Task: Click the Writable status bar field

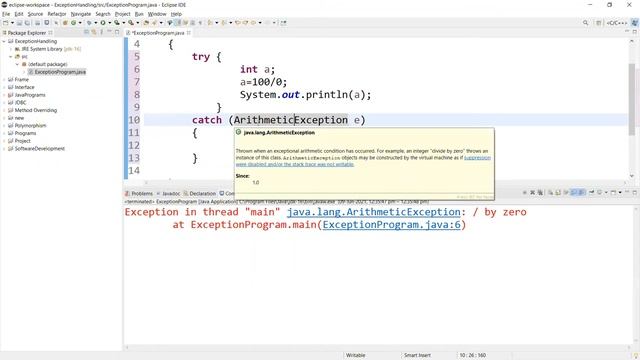Action: coord(356,356)
